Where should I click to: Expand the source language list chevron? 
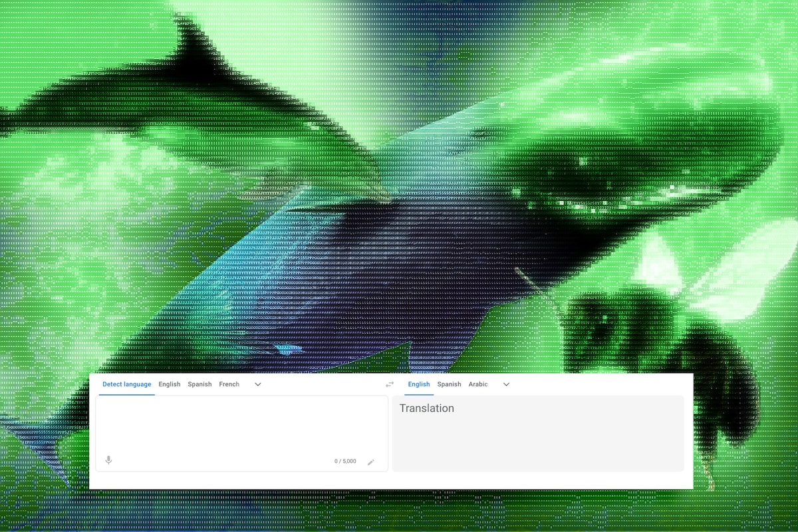(258, 384)
